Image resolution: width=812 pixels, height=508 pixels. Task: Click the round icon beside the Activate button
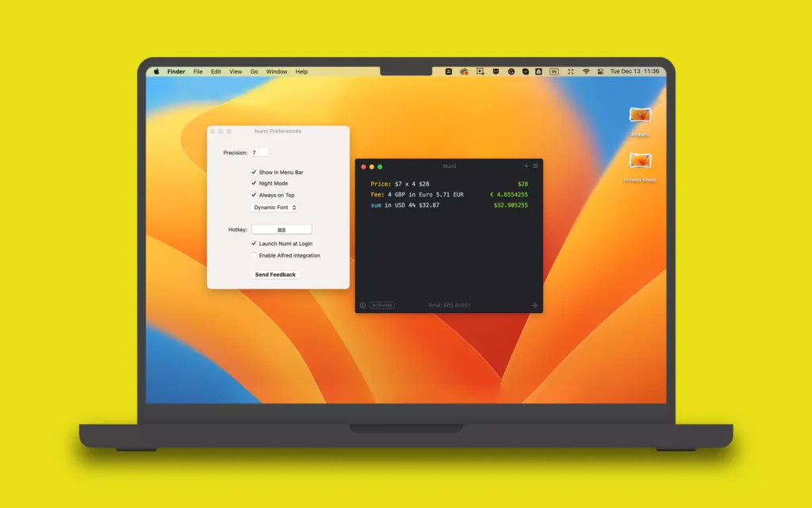click(x=363, y=305)
